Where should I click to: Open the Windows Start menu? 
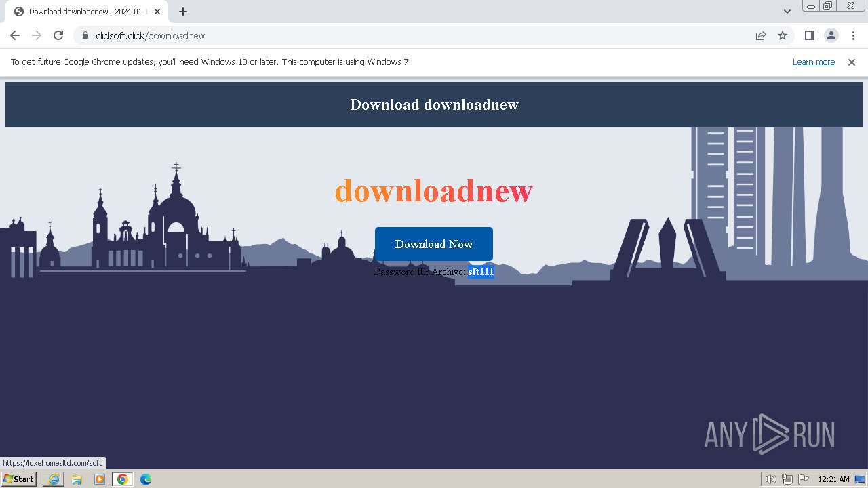click(18, 479)
